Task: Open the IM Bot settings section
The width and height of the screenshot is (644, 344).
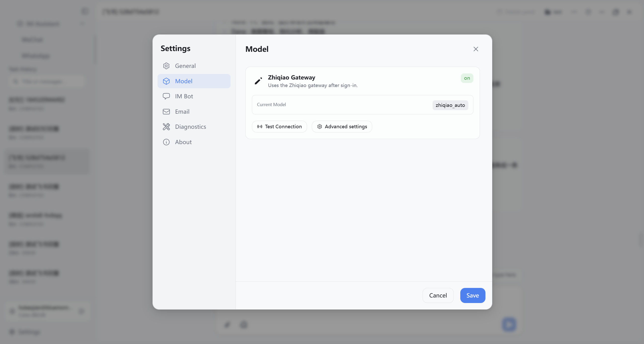Action: (x=194, y=96)
